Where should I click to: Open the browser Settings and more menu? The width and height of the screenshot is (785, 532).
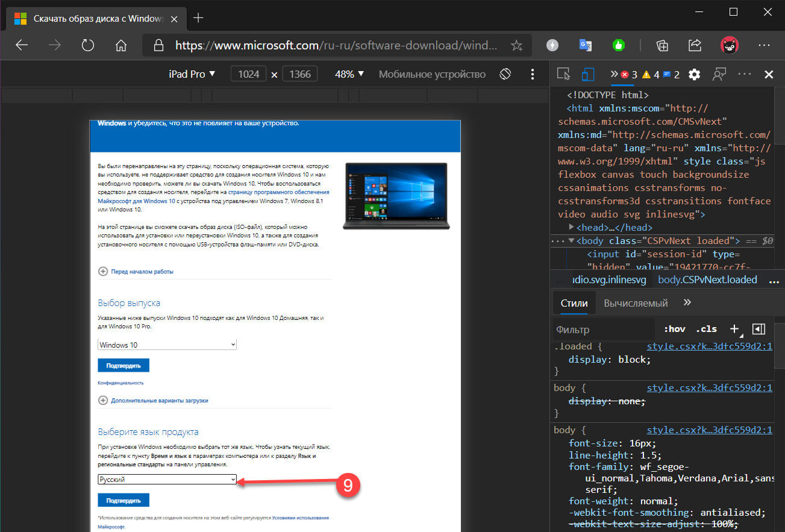click(x=764, y=45)
